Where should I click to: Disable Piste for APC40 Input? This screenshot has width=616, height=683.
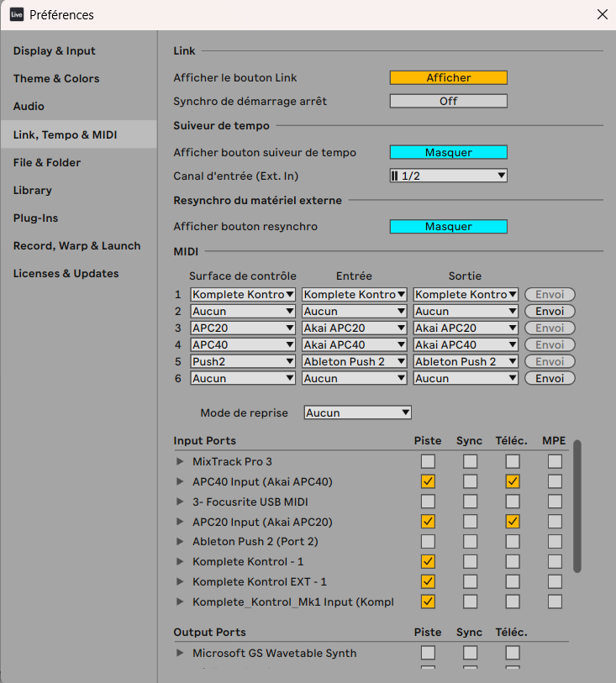(x=428, y=481)
